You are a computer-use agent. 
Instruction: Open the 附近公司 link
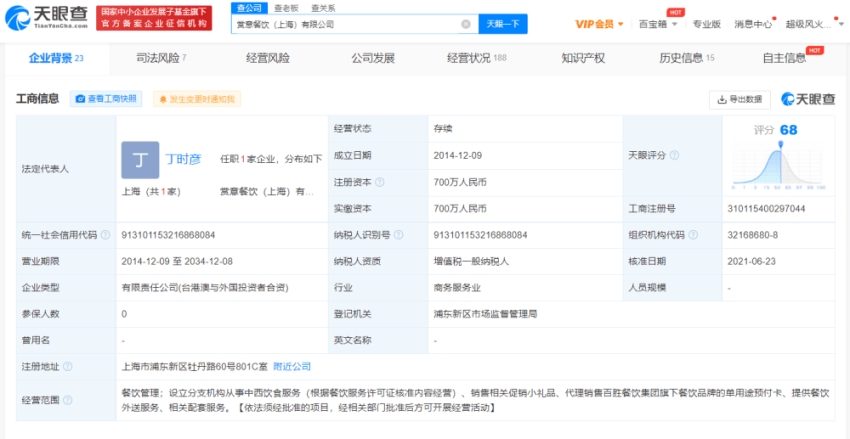point(292,367)
